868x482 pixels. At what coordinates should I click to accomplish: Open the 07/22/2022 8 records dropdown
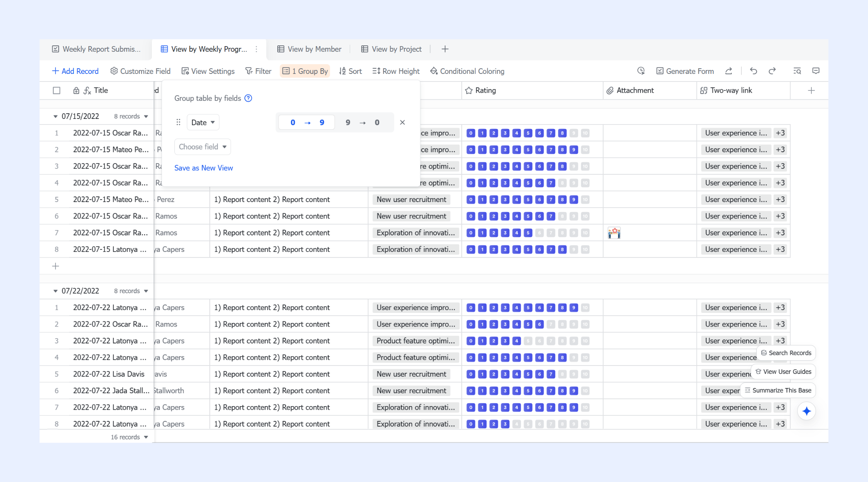131,291
